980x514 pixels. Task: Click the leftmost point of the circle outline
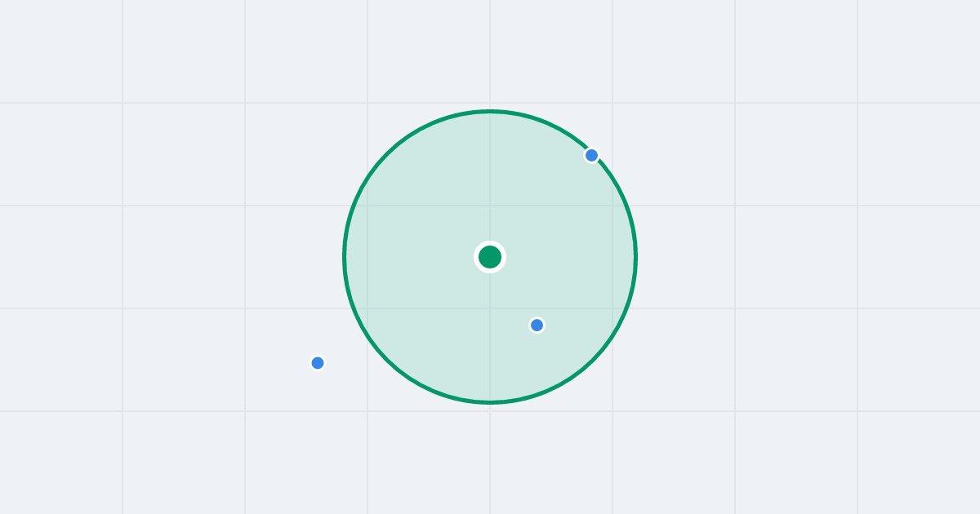tap(345, 257)
